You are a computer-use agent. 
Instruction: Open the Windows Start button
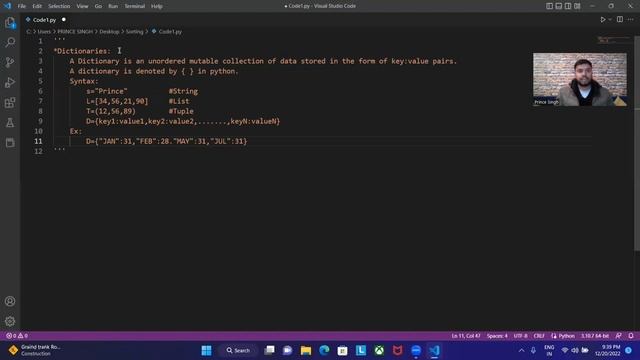(x=207, y=350)
